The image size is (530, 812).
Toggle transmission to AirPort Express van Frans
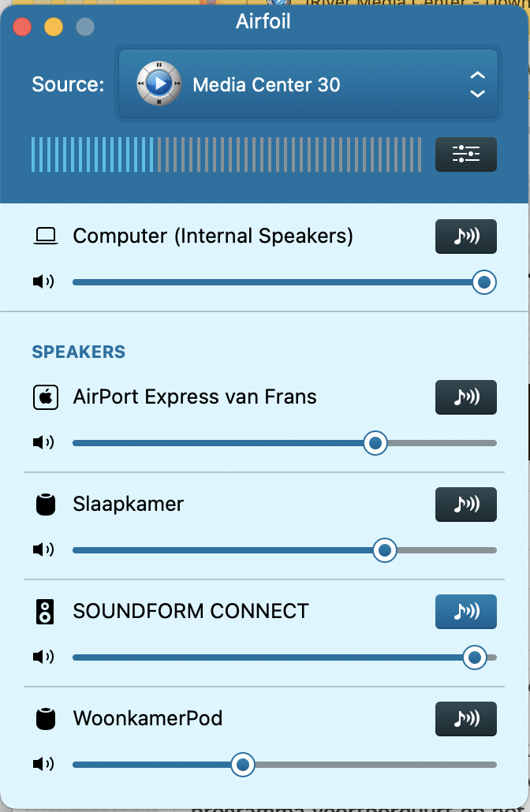point(466,397)
